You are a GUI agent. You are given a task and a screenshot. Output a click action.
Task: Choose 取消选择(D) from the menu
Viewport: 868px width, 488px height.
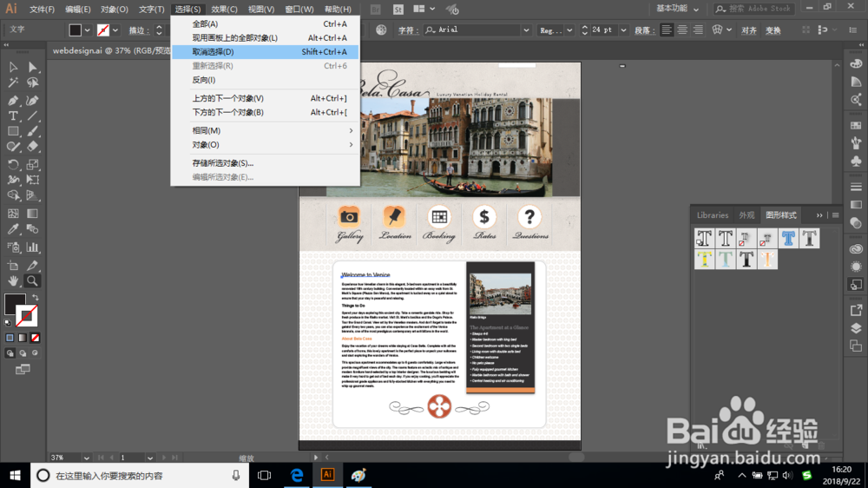[265, 51]
